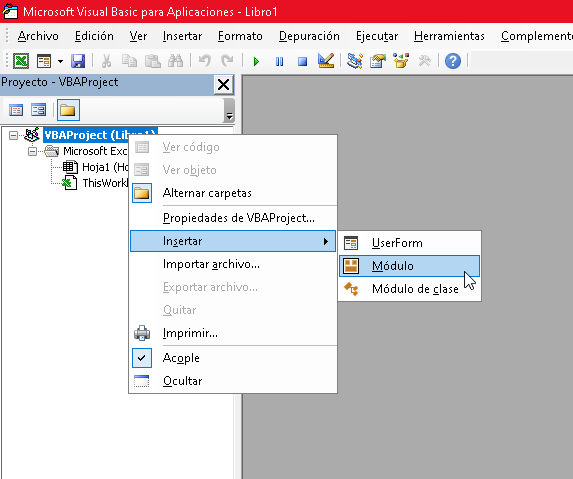Open the Herramientas menu

(449, 36)
